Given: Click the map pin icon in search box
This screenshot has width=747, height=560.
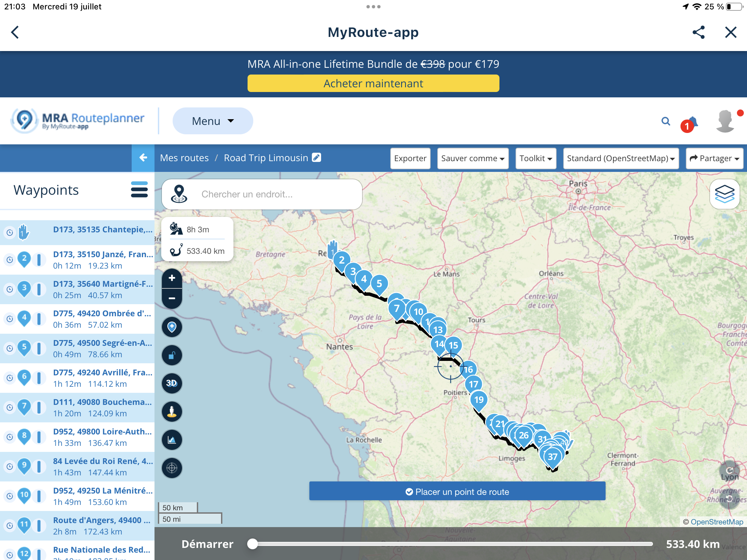Looking at the screenshot, I should [x=179, y=194].
